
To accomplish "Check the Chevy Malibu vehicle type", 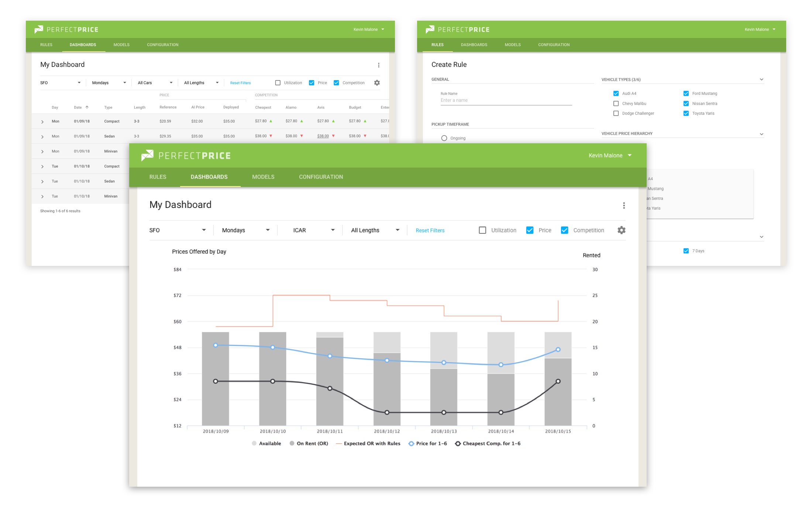I will [616, 103].
